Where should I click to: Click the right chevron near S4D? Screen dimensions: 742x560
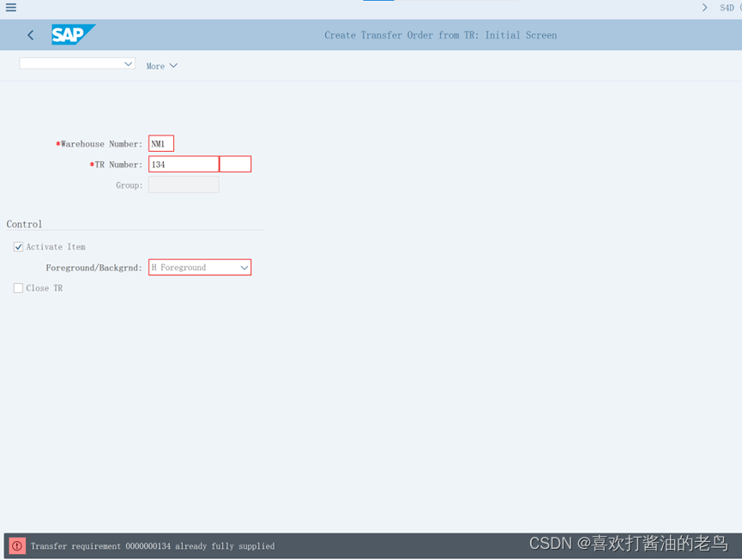[x=704, y=8]
